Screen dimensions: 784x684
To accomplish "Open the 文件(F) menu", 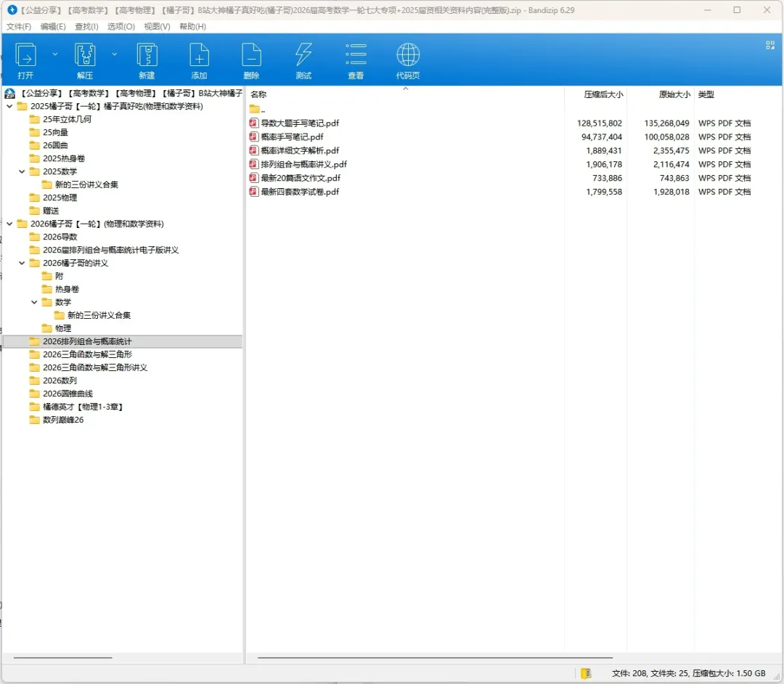I will click(x=19, y=26).
